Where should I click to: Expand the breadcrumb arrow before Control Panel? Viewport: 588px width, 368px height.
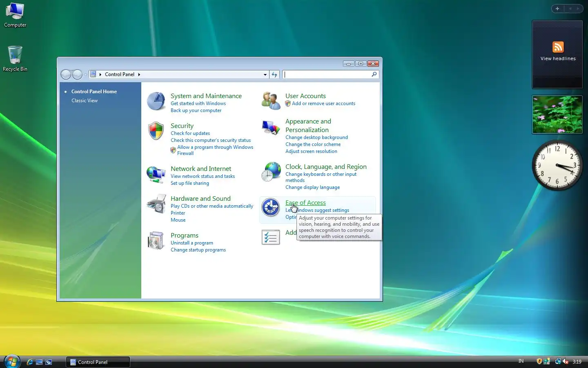click(x=100, y=74)
